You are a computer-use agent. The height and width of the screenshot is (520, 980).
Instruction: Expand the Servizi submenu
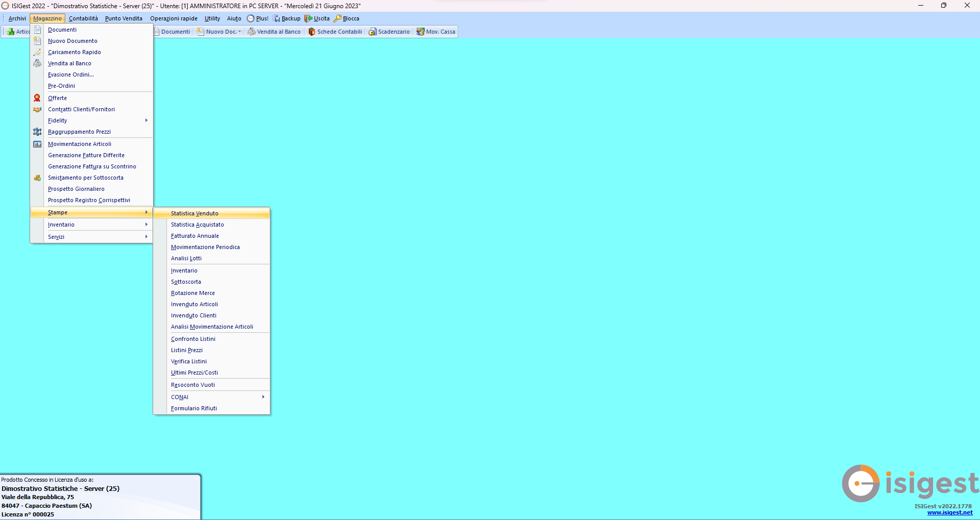[x=92, y=237]
